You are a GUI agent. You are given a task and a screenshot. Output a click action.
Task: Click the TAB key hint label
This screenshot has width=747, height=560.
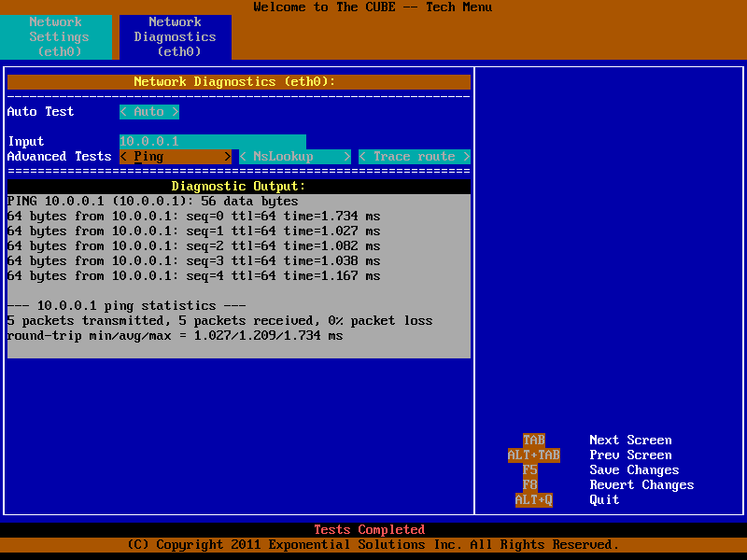[534, 440]
